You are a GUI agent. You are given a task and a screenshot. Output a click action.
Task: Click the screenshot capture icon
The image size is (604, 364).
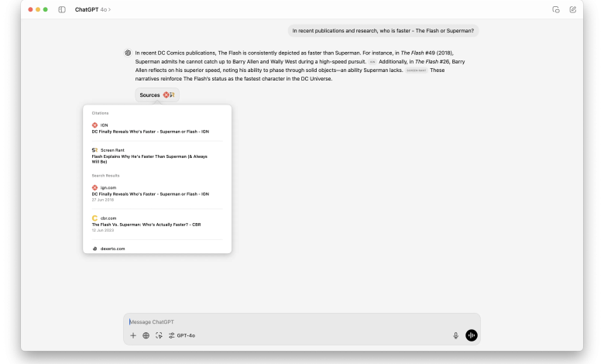point(159,335)
